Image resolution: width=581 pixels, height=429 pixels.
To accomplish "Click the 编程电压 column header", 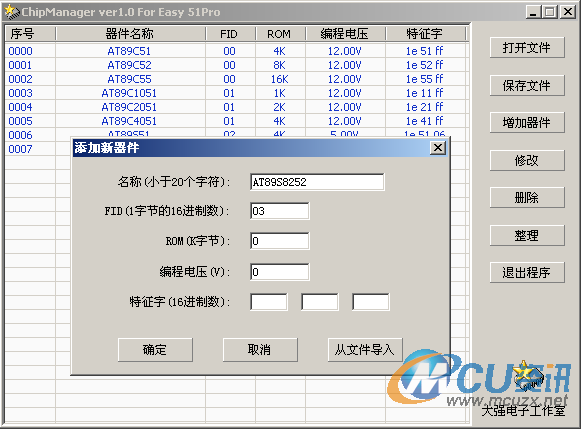I will click(345, 34).
